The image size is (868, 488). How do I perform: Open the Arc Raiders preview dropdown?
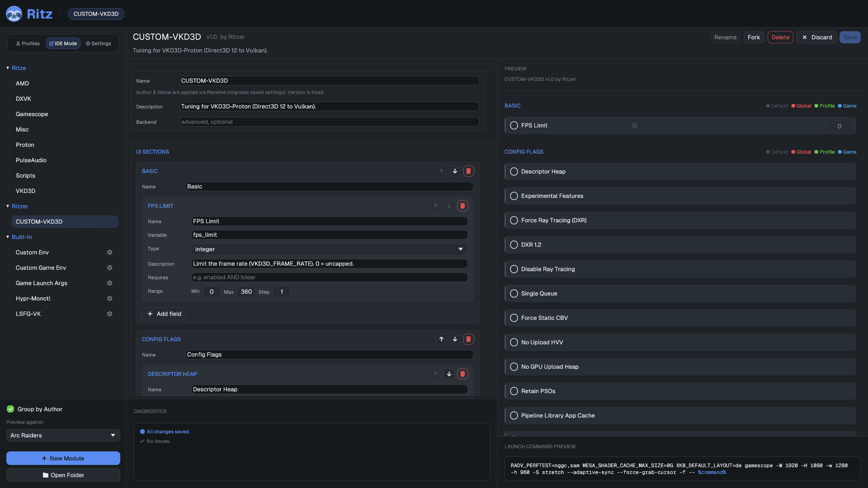click(63, 436)
